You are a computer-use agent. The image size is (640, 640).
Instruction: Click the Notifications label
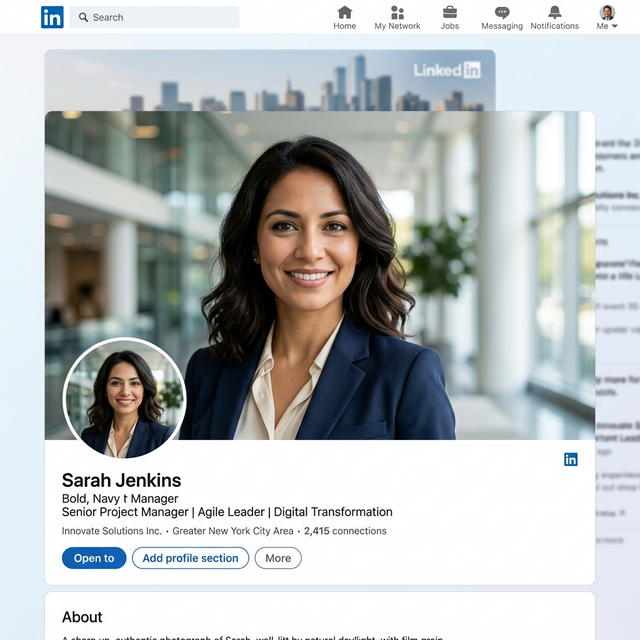(555, 26)
